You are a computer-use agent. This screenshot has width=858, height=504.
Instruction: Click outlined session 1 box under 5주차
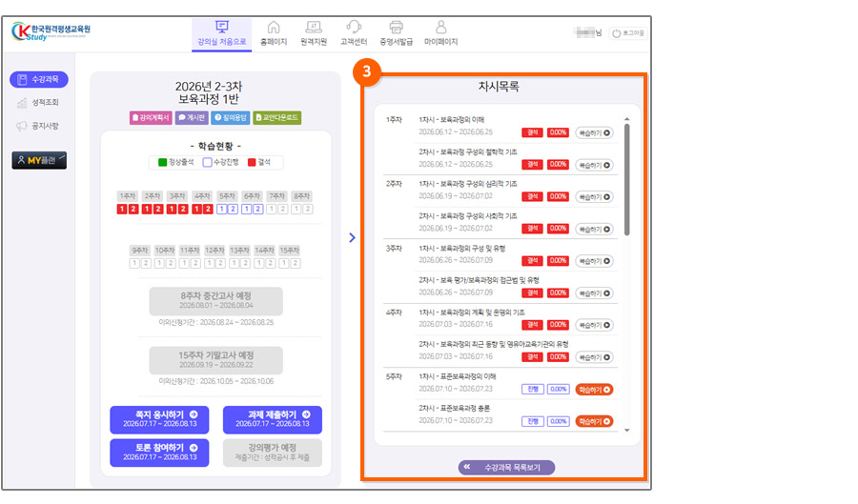point(221,209)
